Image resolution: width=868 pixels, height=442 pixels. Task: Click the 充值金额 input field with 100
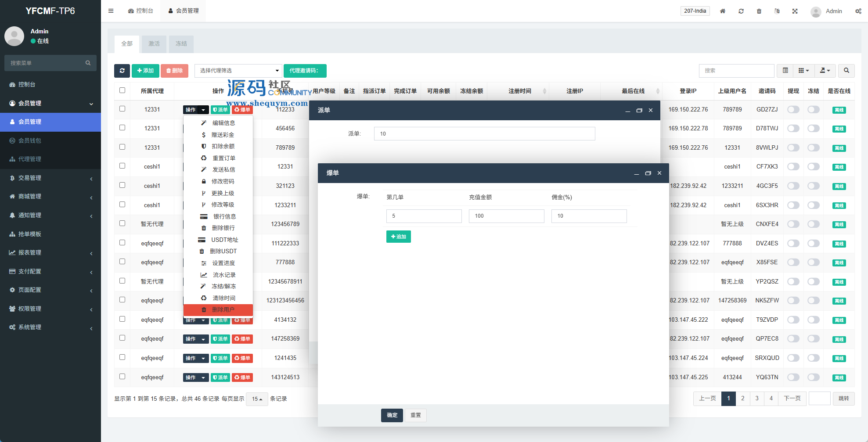(506, 216)
